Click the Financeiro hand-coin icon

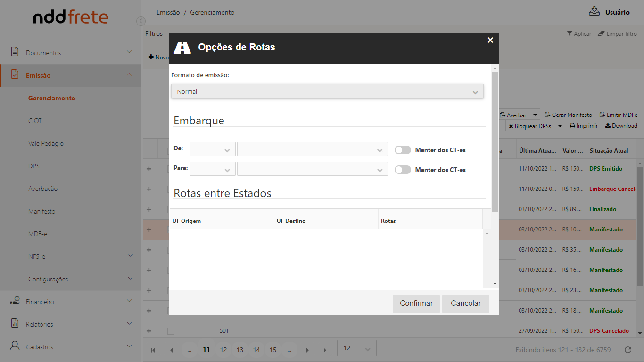coord(15,301)
